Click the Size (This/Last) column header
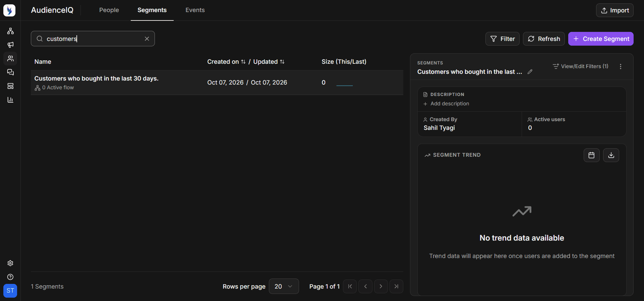Viewport: 644px width, 301px height. click(344, 62)
